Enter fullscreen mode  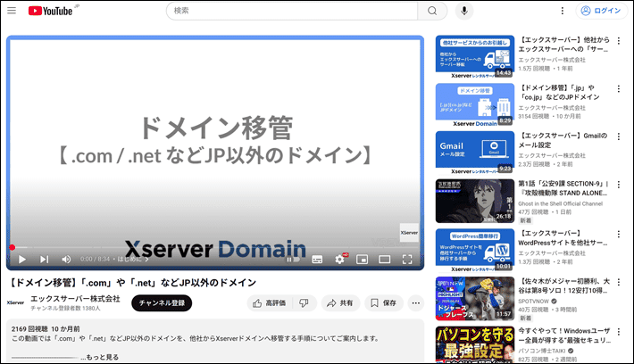[407, 260]
